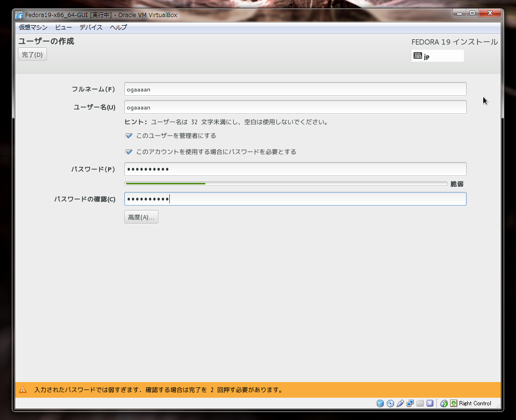The image size is (516, 420).
Task: Focus the パスワードの確認 confirm field
Action: coord(295,199)
